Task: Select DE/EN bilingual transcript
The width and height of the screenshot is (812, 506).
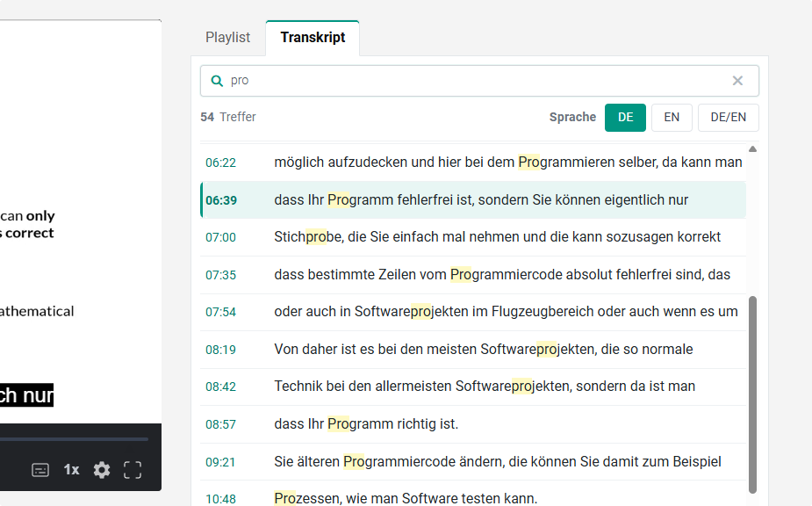Action: [x=728, y=118]
